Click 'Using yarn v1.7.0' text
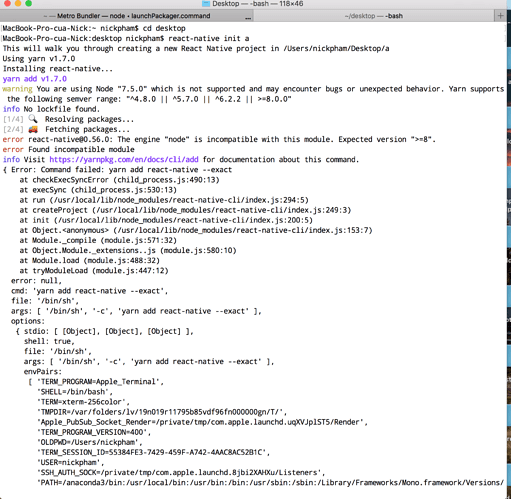Image resolution: width=511 pixels, height=499 pixels. 39,59
